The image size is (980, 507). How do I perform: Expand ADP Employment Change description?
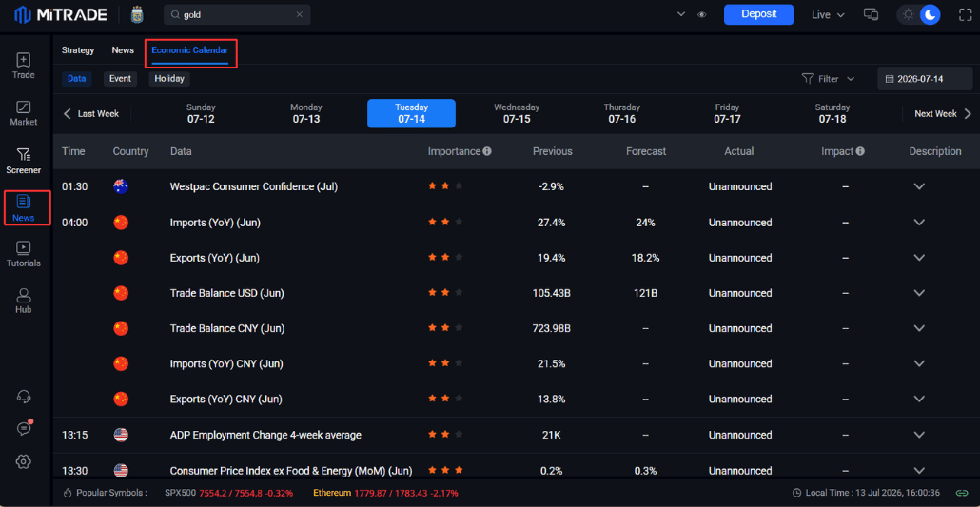[x=919, y=435]
